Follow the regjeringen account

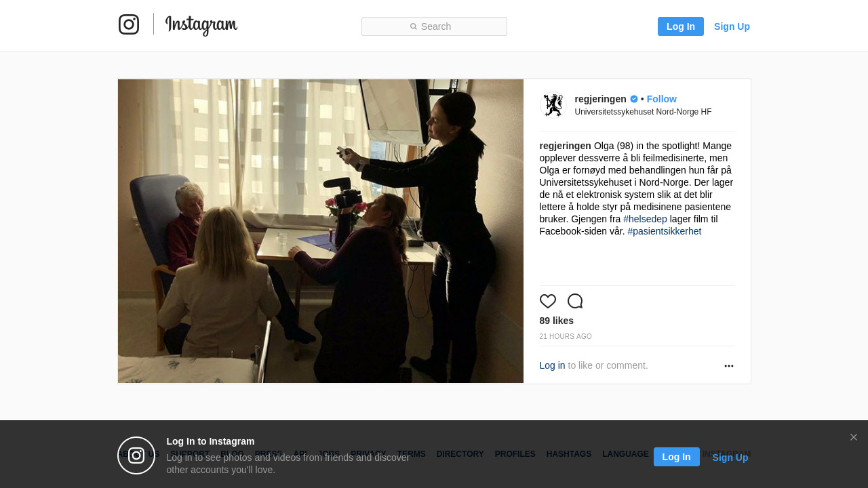(662, 99)
